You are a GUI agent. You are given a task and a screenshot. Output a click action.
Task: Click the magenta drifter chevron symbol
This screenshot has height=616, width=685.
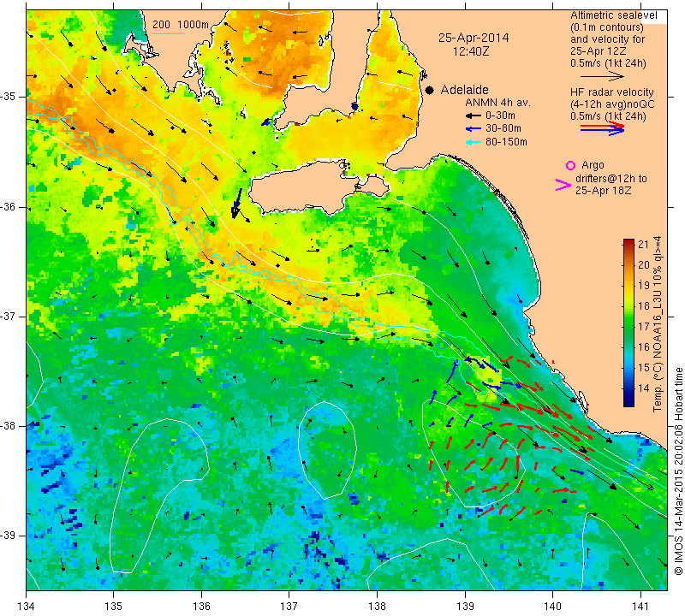click(563, 185)
